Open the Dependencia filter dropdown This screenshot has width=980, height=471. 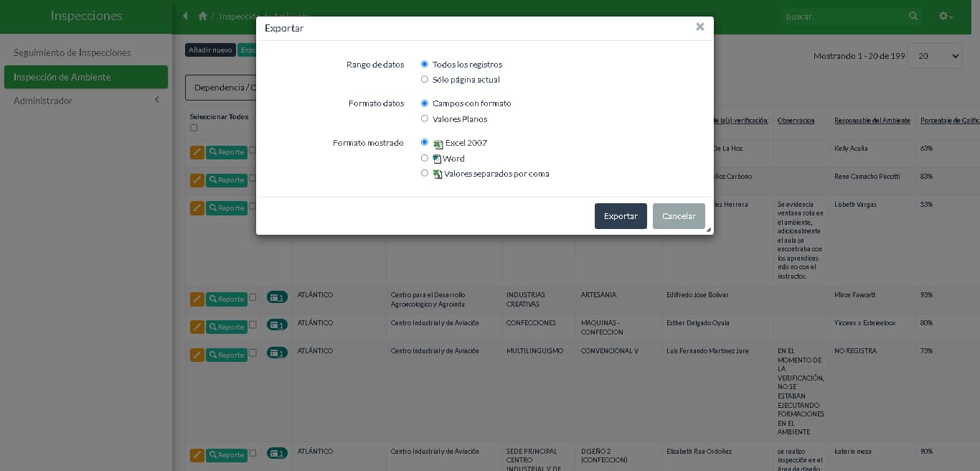(x=221, y=88)
